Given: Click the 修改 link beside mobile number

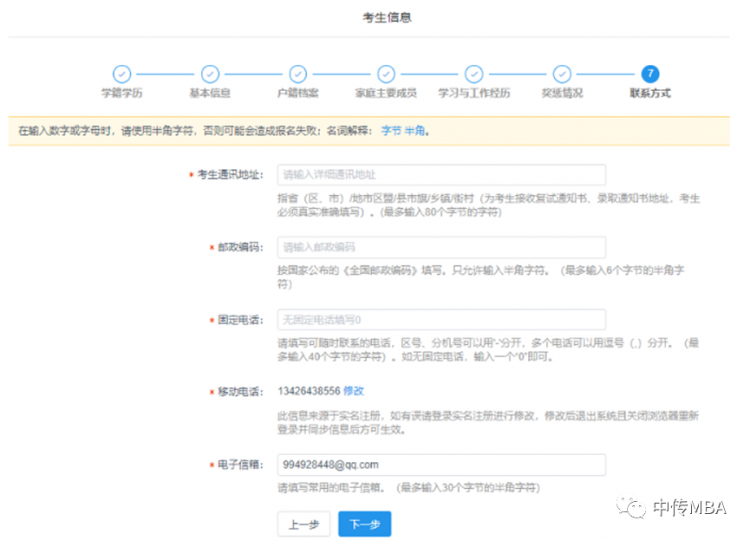Looking at the screenshot, I should tap(353, 391).
